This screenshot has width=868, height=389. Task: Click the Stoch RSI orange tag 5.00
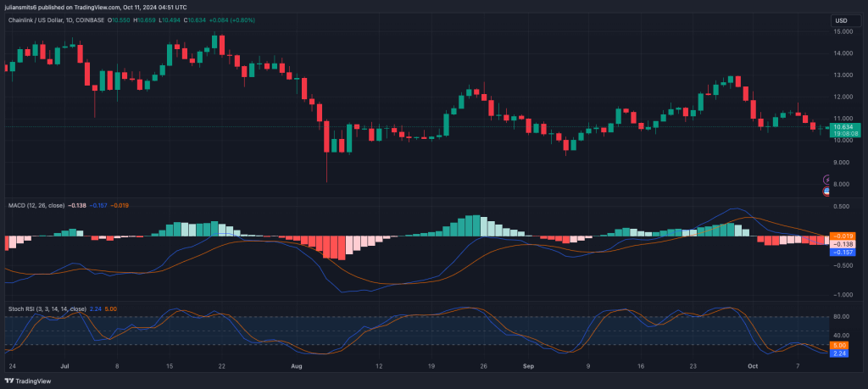point(840,345)
